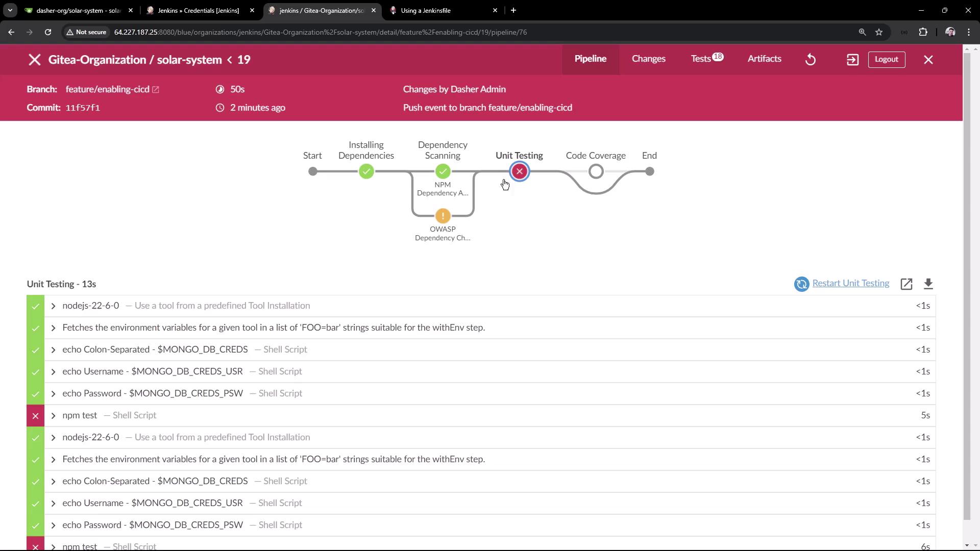The width and height of the screenshot is (980, 551).
Task: Open classic Jenkins view icon
Action: coord(852,60)
